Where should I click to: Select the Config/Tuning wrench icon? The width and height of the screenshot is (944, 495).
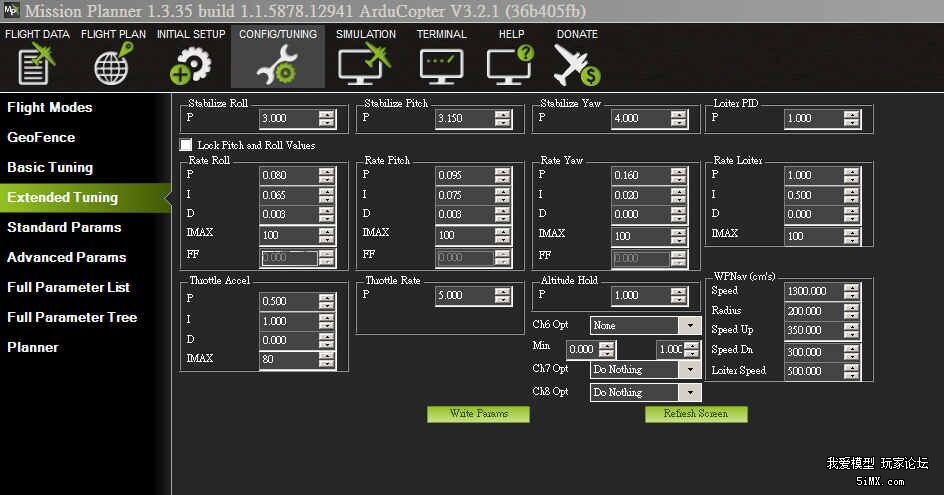(x=278, y=65)
